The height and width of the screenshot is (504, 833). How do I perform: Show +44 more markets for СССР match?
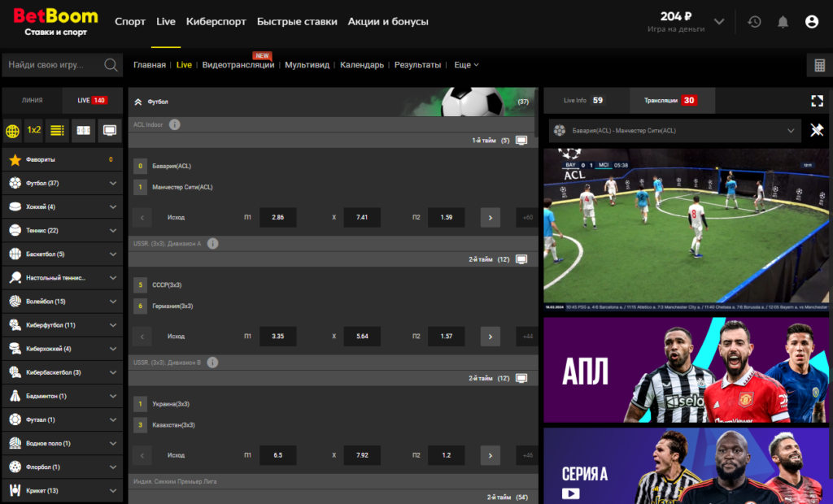(x=527, y=337)
